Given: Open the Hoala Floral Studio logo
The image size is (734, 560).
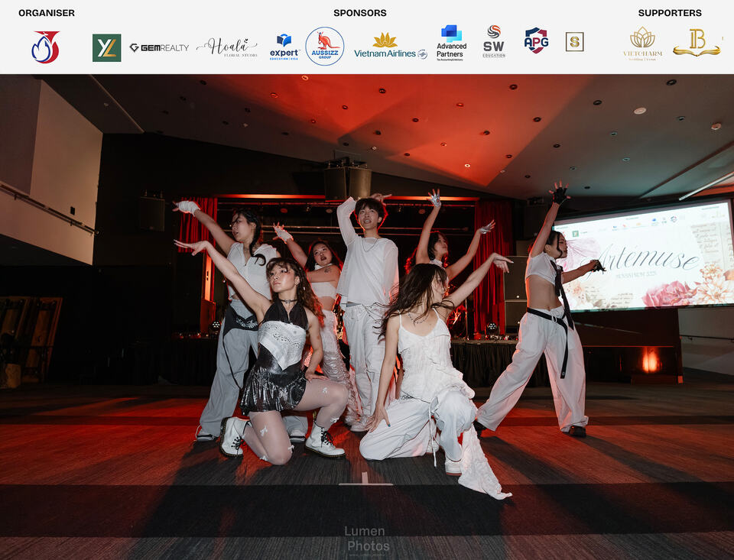Looking at the screenshot, I should point(227,47).
